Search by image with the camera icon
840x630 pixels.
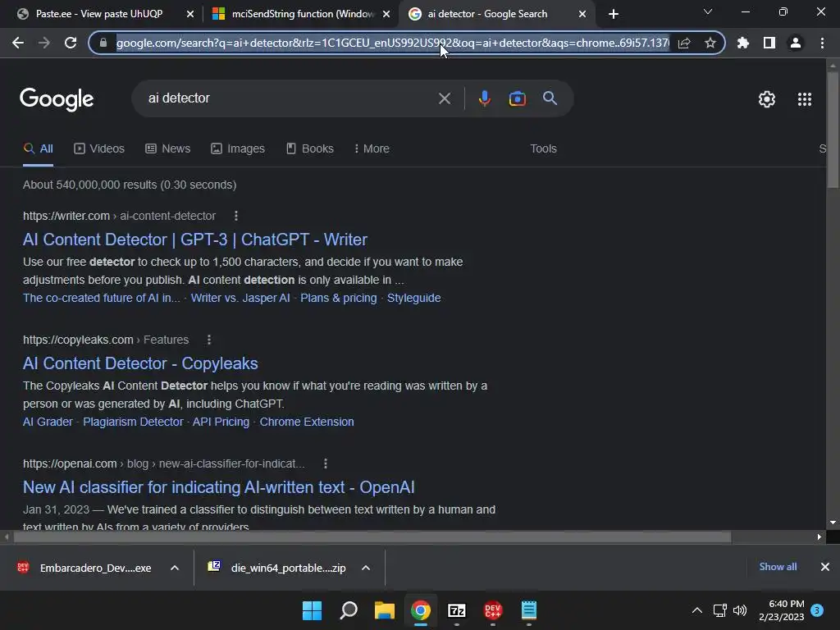[x=517, y=98]
